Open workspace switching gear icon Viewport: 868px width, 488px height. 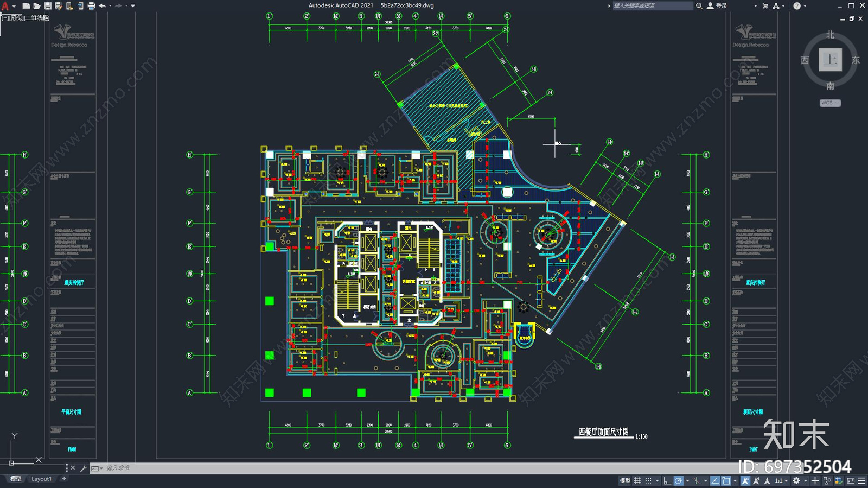[796, 480]
